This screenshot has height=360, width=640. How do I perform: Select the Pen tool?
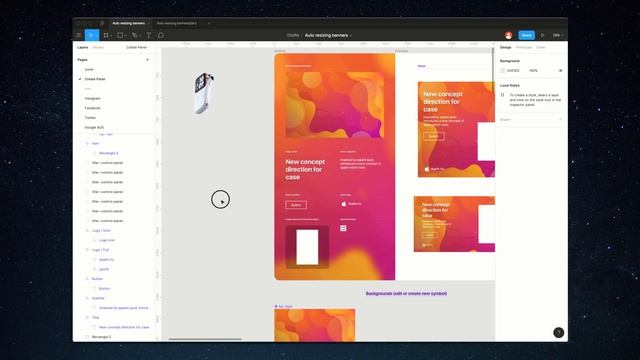pos(134,36)
